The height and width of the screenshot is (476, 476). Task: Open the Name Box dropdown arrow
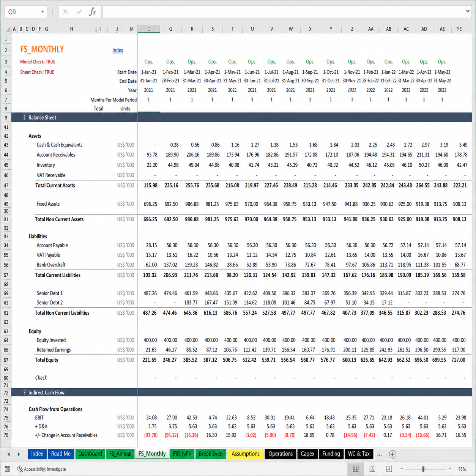tap(43, 12)
